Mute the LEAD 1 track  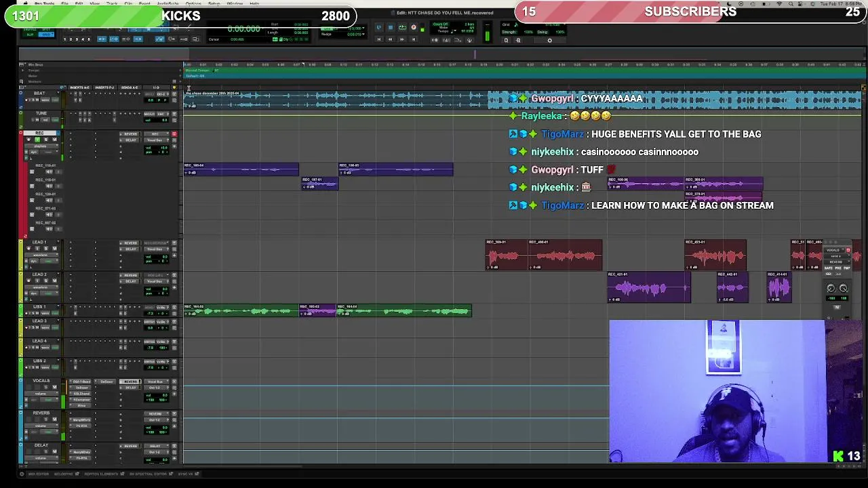click(54, 249)
